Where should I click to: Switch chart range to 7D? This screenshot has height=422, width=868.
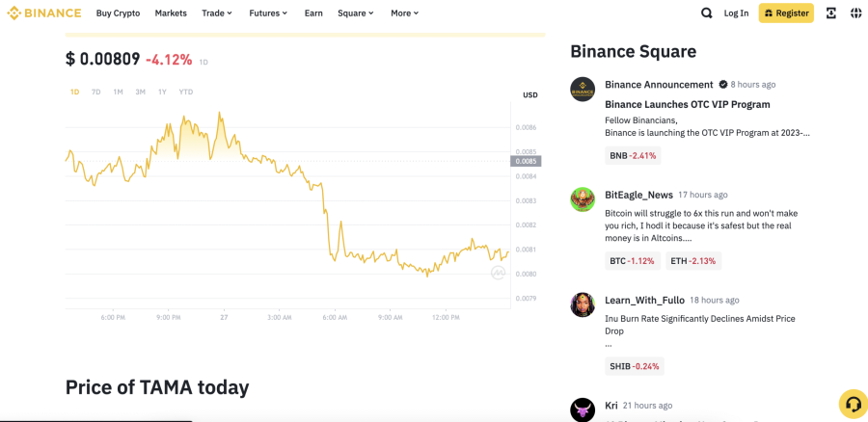click(95, 92)
